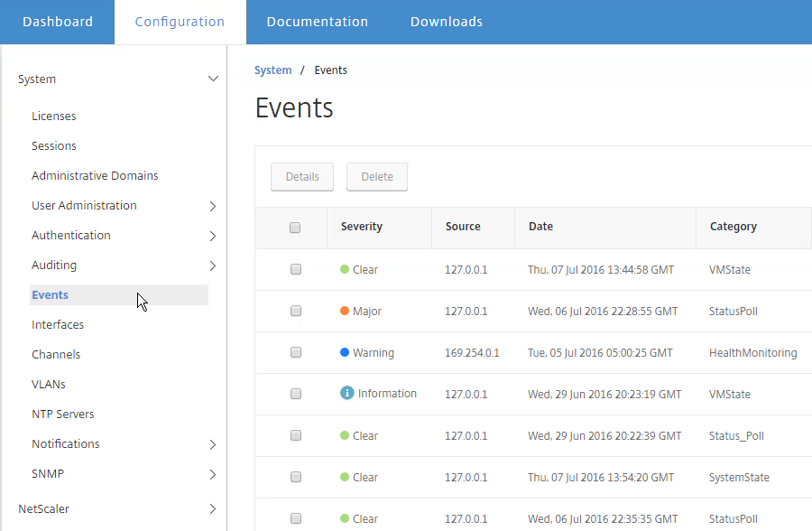Click the Information severity icon

click(x=347, y=393)
